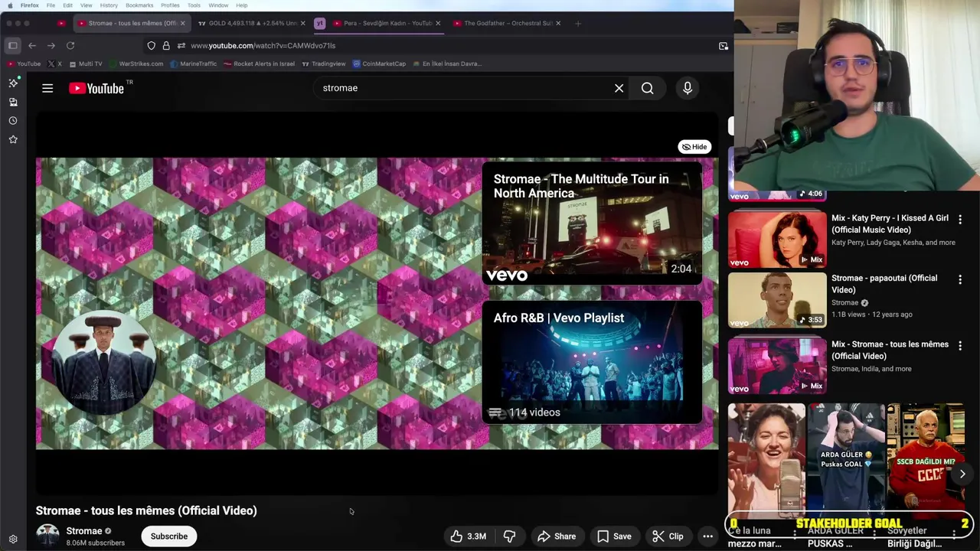
Task: Close the Godfather Orchestral Suite tab
Action: coord(558,23)
